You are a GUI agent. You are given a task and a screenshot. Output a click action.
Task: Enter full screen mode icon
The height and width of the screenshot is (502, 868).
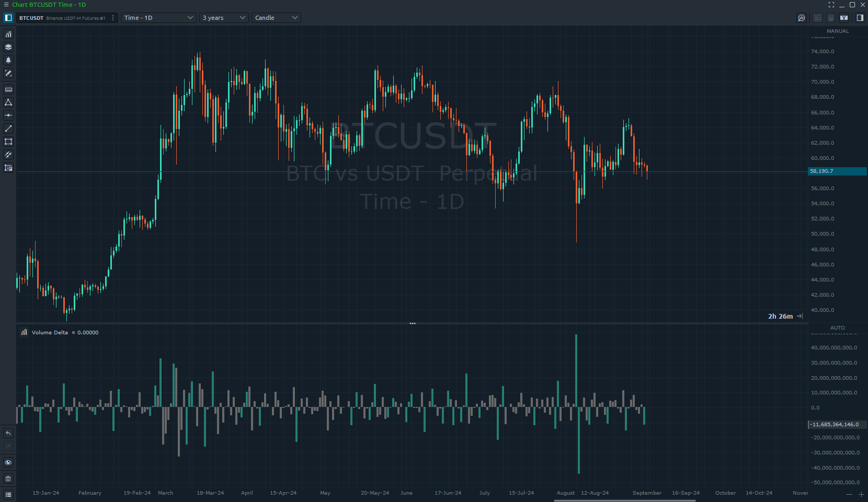(831, 5)
